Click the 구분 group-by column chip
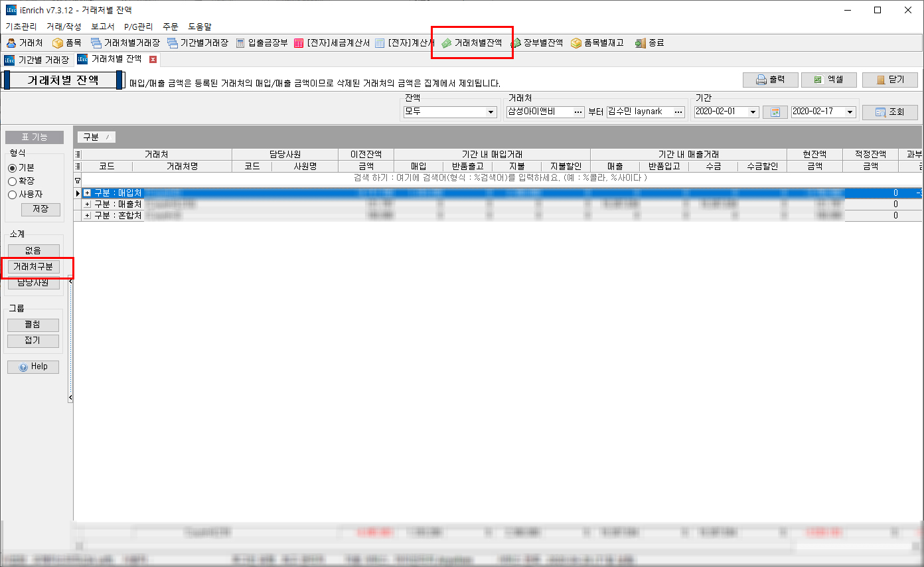This screenshot has height=567, width=924. click(96, 137)
